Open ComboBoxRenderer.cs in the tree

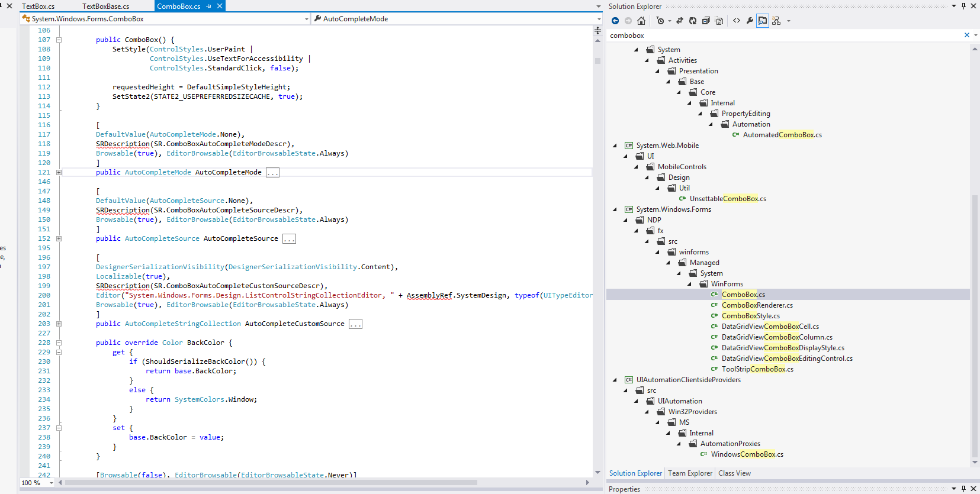tap(757, 305)
